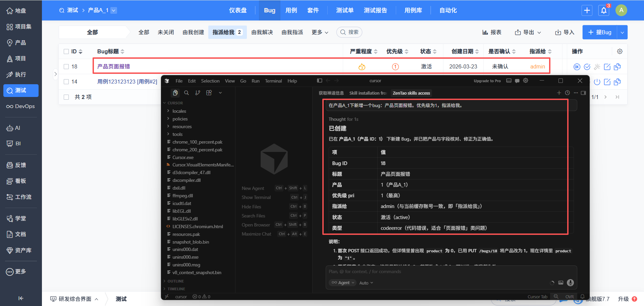This screenshot has width=644, height=306.
Task: Tick the footer select-all checkbox
Action: 66,97
